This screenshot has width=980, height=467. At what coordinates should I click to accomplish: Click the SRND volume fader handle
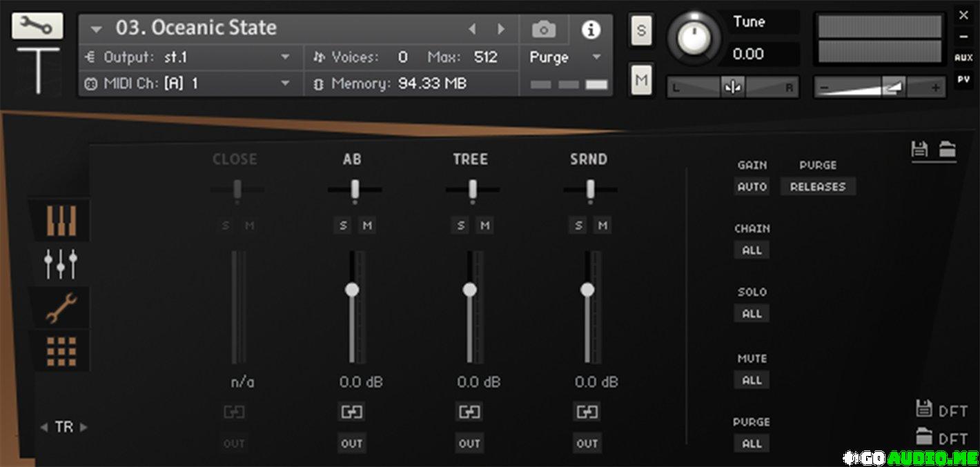(587, 290)
